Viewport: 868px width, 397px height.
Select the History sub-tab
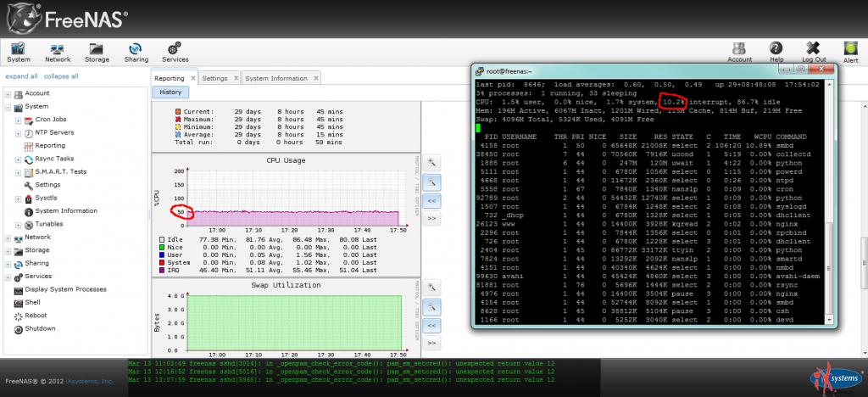point(170,92)
